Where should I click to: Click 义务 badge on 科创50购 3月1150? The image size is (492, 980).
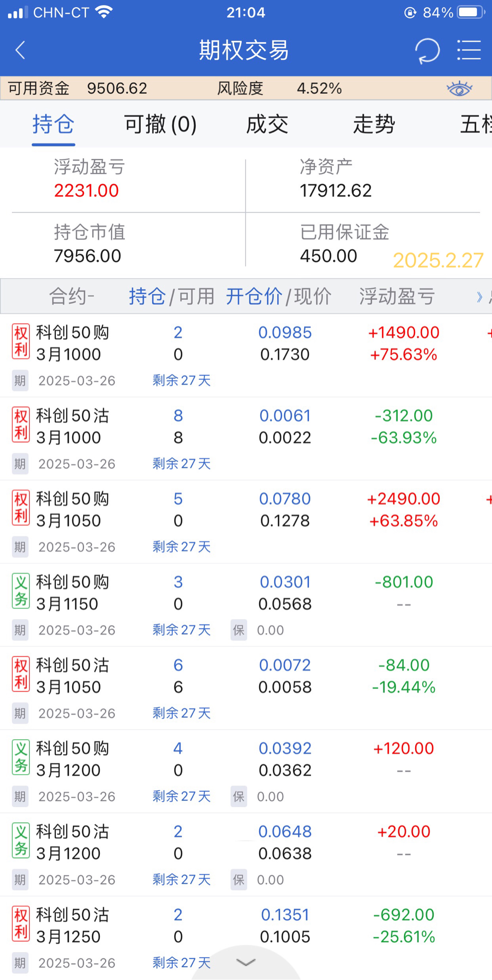click(x=21, y=591)
